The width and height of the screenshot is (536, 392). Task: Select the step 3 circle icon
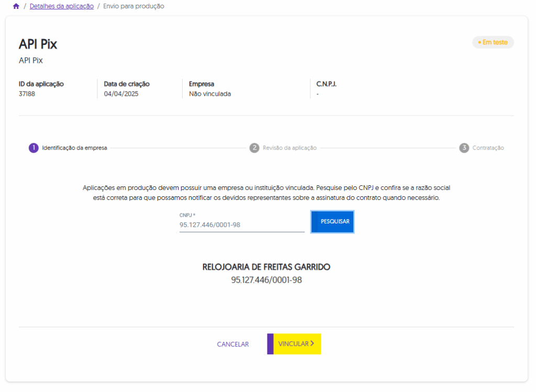click(464, 148)
